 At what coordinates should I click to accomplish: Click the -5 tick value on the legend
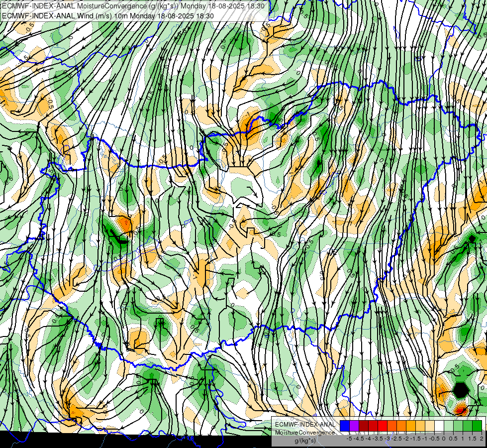349,439
